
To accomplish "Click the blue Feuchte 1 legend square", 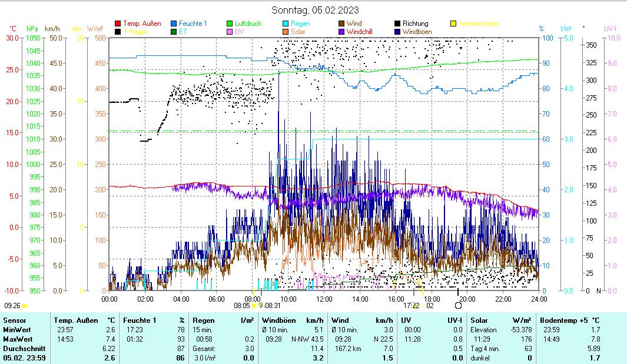I will click(174, 24).
